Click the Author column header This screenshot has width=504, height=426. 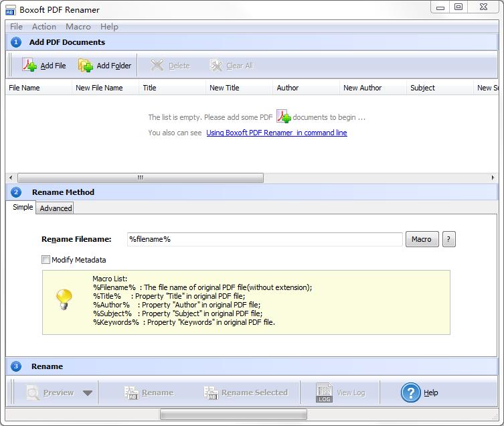click(x=306, y=88)
